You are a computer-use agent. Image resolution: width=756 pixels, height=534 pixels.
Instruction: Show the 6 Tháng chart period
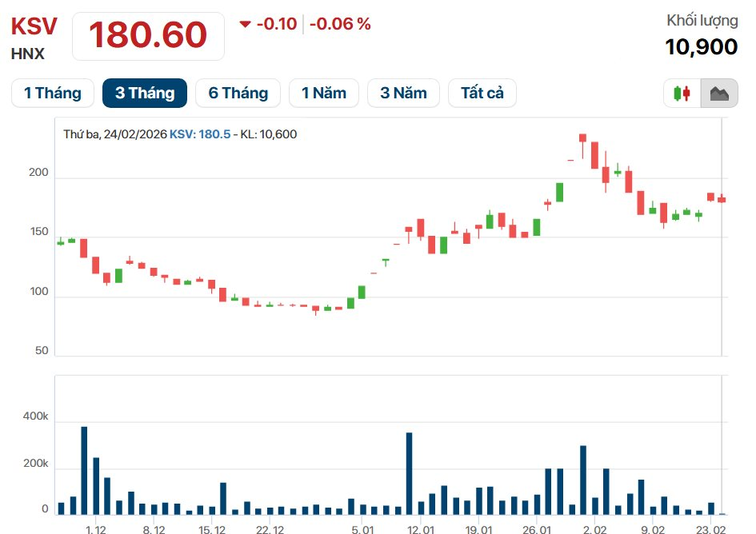pos(238,93)
